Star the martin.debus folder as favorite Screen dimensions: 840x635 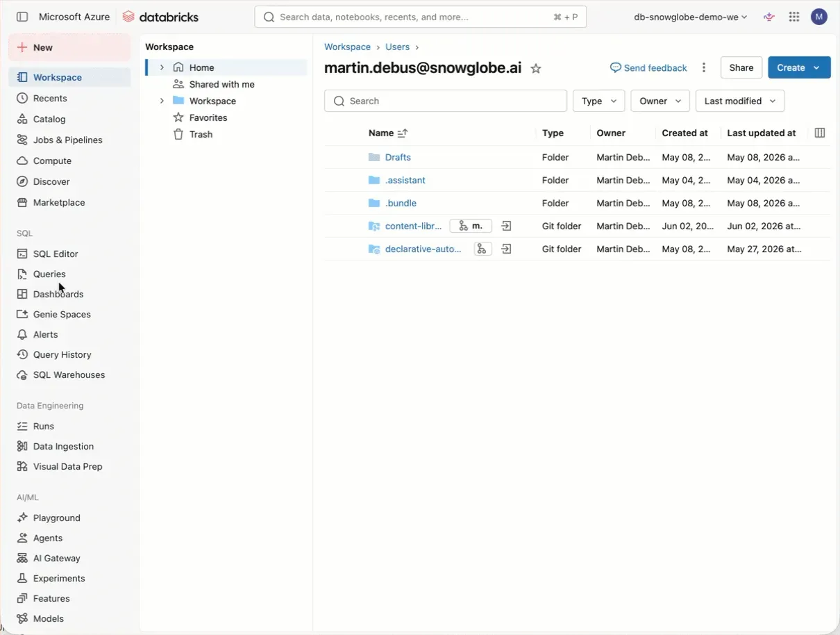(536, 68)
